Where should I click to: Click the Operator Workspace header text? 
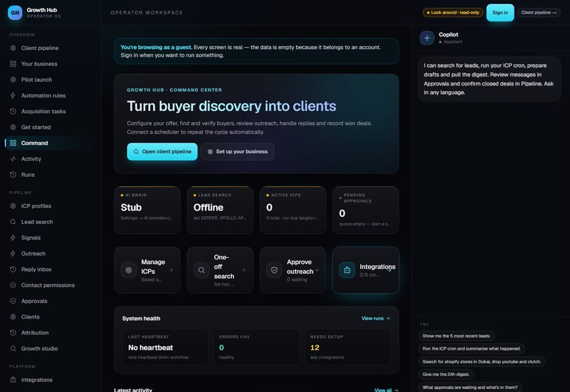147,13
